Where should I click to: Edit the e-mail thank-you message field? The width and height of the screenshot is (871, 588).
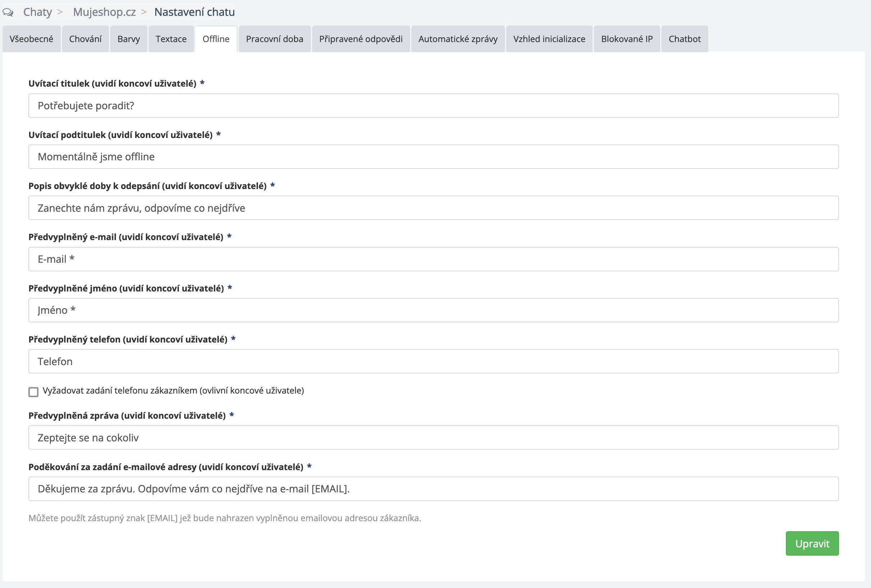[x=433, y=489]
